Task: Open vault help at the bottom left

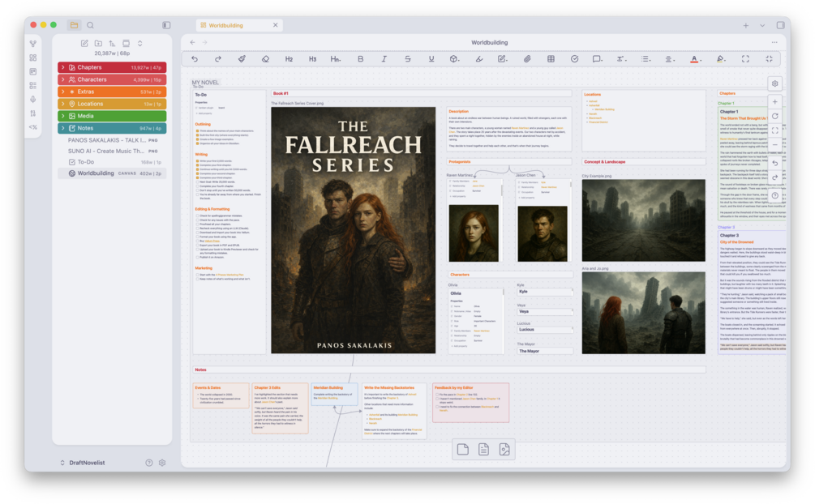Action: click(149, 463)
